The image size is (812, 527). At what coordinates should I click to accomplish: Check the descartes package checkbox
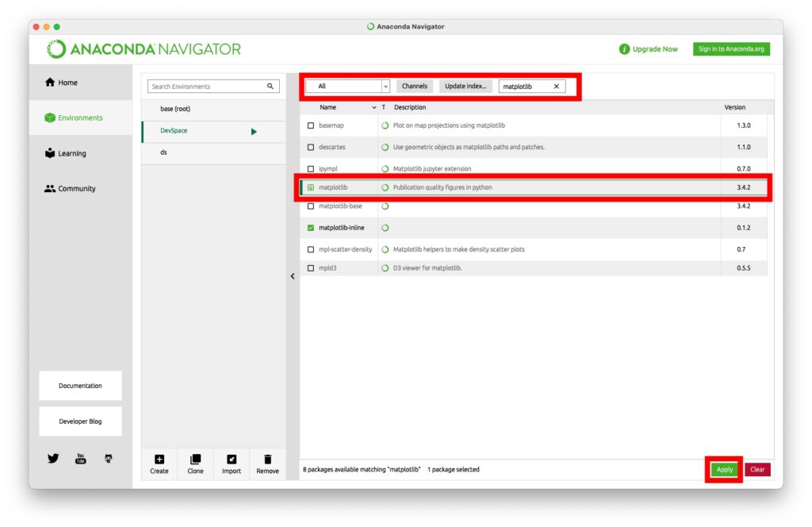(x=311, y=147)
